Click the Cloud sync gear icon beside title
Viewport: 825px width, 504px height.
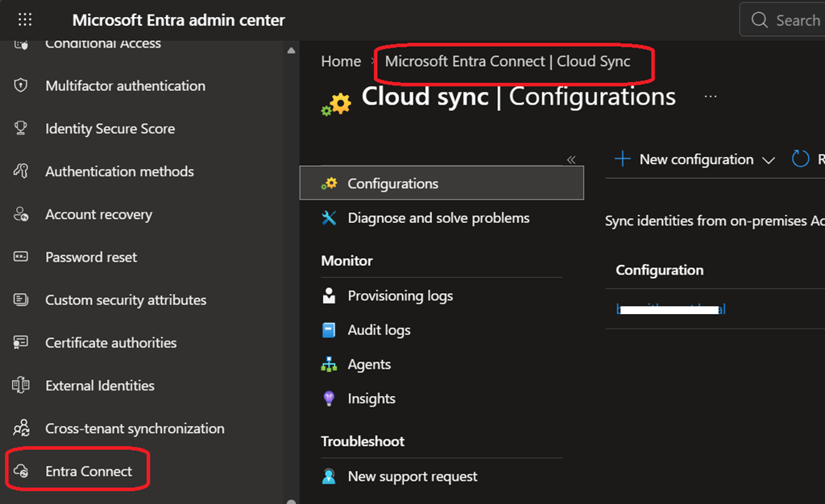[336, 104]
